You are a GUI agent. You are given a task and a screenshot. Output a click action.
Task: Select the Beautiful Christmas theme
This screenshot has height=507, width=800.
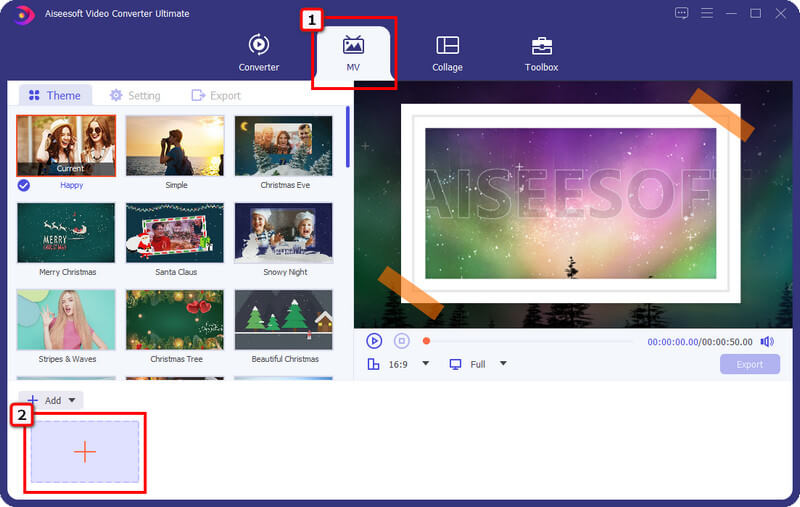pos(284,320)
